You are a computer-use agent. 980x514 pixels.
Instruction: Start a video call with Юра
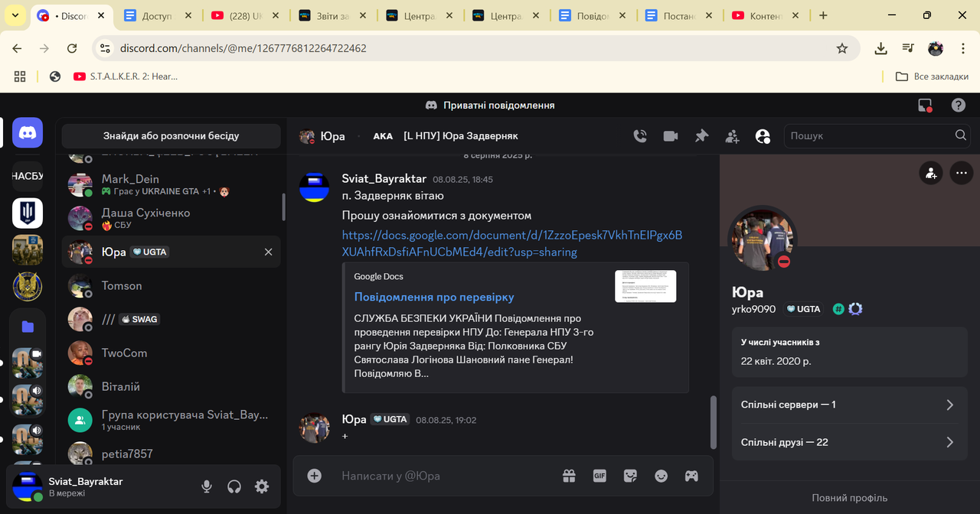click(x=671, y=136)
